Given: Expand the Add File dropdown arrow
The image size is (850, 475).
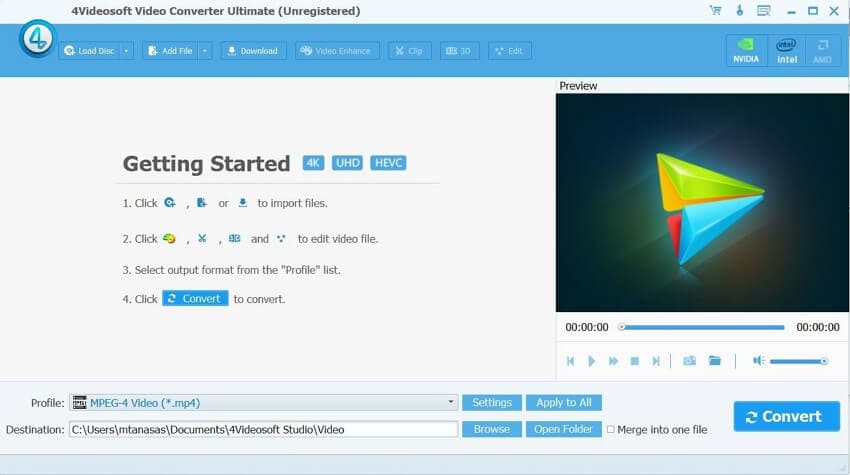Looking at the screenshot, I should 205,51.
